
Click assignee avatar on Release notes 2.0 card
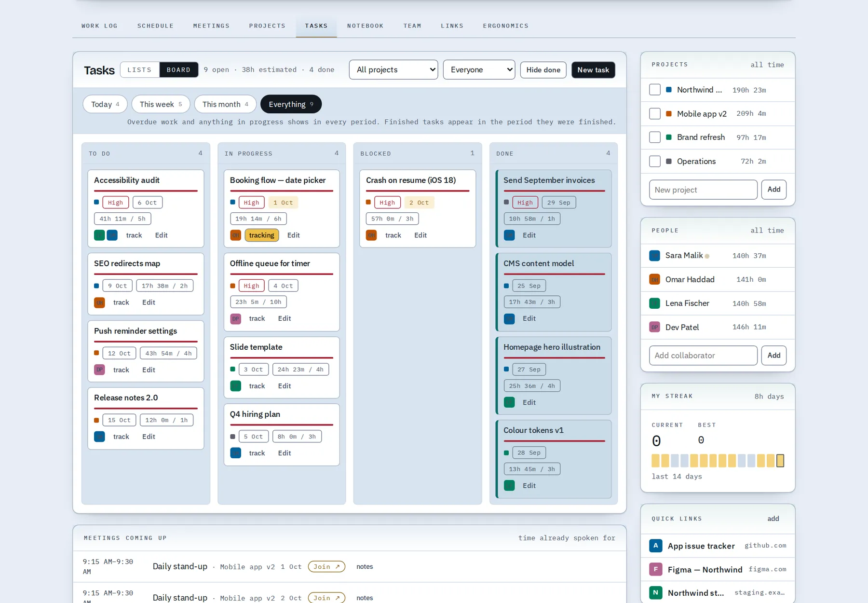(99, 437)
